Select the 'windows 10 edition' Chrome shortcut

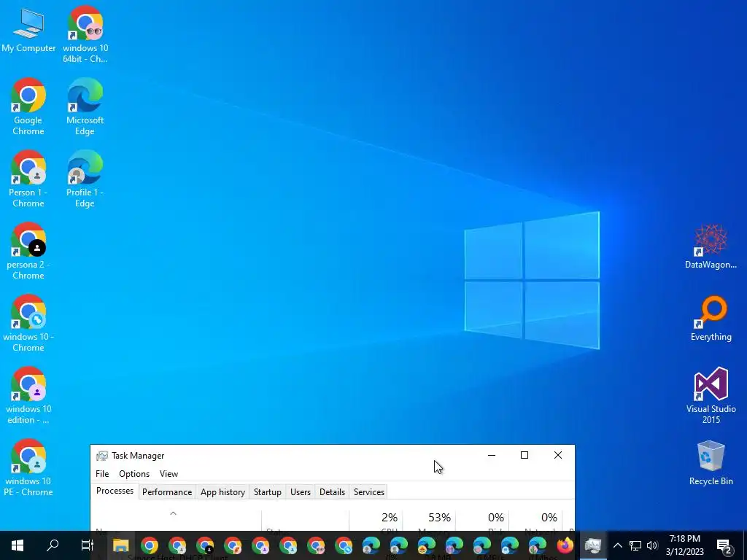pyautogui.click(x=28, y=395)
